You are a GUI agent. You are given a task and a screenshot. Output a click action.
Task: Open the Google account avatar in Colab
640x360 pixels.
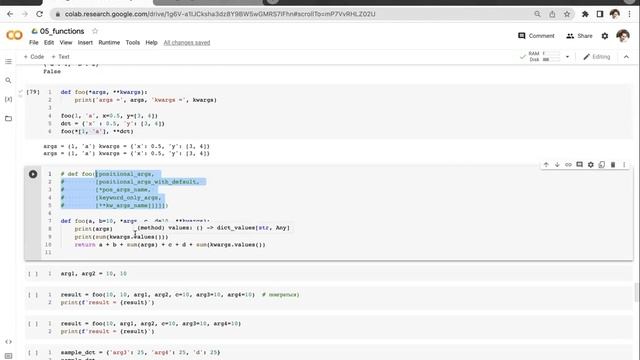[623, 36]
